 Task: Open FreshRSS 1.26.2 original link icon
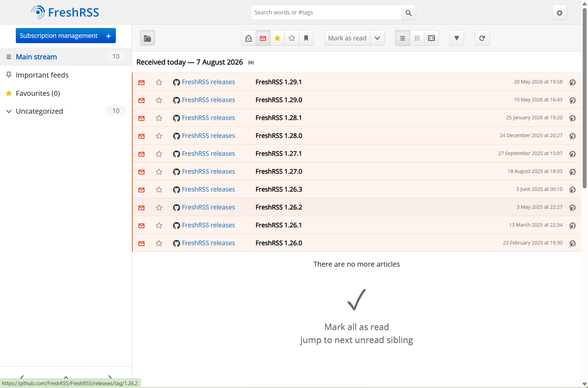coord(572,207)
